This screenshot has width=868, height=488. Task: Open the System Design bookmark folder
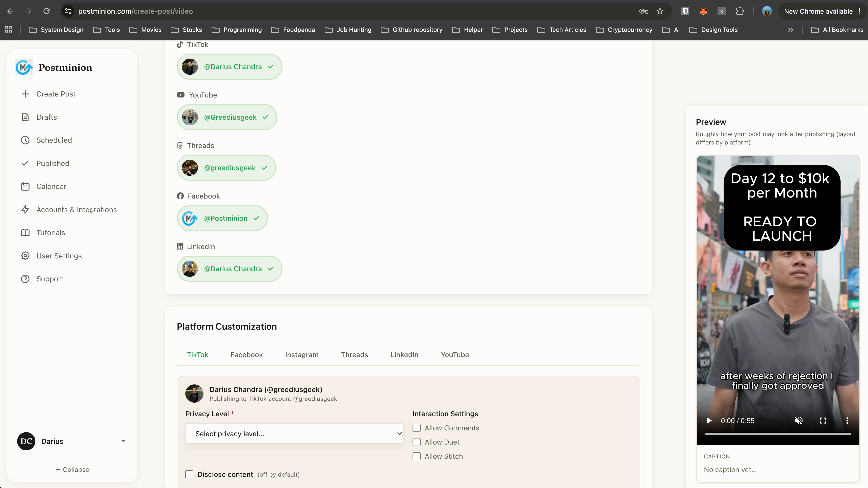(56, 30)
